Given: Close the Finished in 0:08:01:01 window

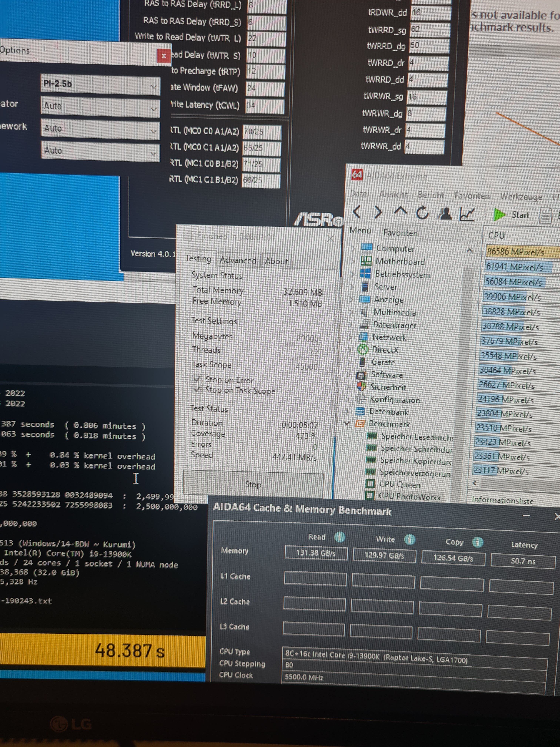Looking at the screenshot, I should pyautogui.click(x=331, y=238).
